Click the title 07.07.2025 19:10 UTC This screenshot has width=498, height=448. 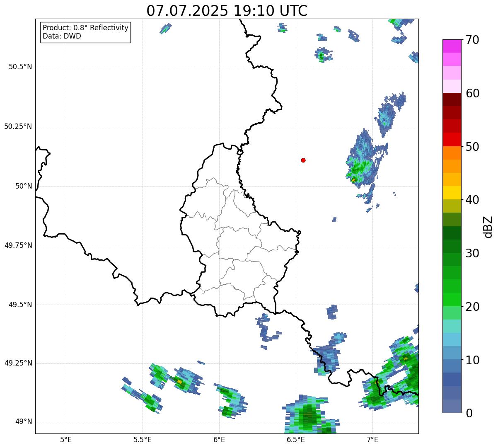click(x=227, y=11)
